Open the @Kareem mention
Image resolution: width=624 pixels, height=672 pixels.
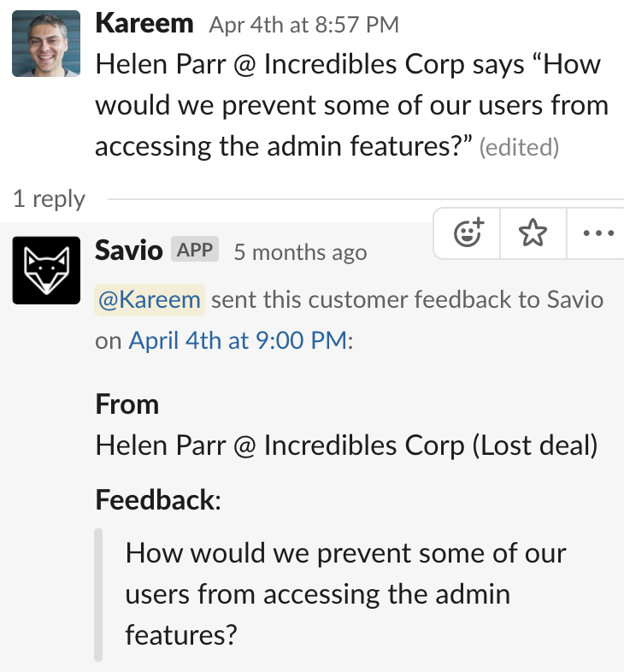[x=150, y=299]
